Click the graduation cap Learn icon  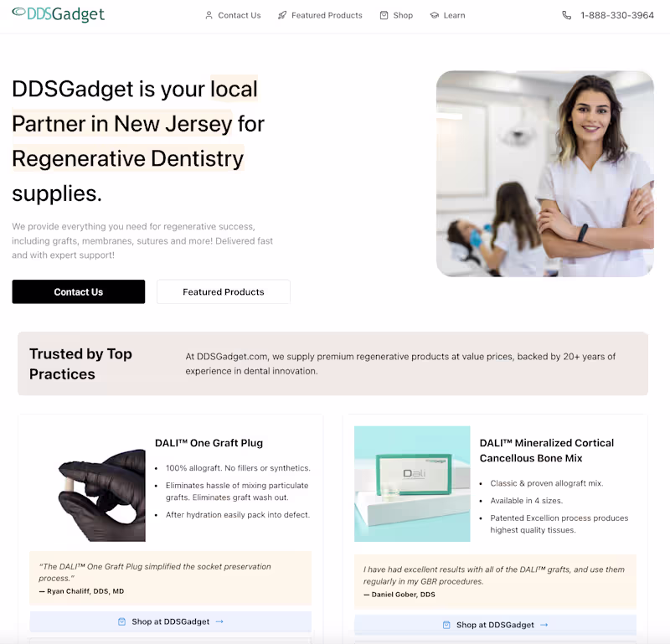[x=434, y=15]
